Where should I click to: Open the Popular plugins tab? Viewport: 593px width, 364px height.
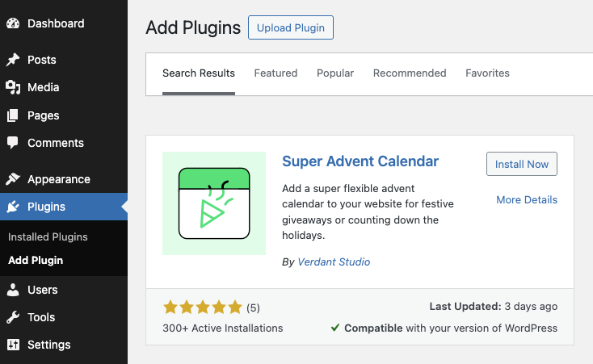tap(335, 73)
